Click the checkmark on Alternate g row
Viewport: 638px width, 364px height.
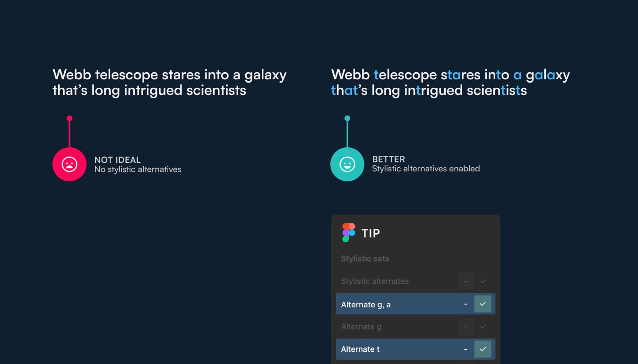tap(483, 326)
